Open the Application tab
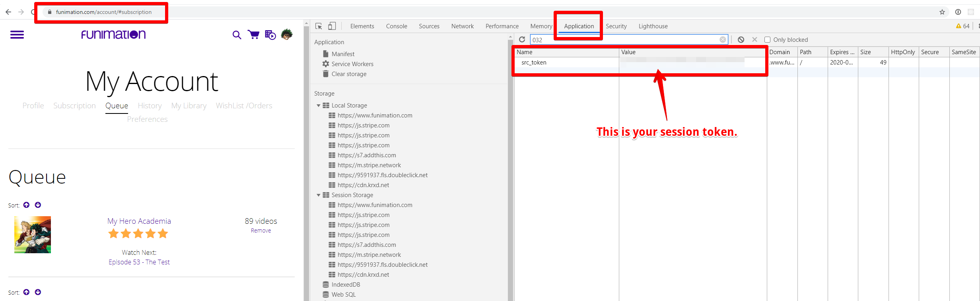 coord(579,26)
